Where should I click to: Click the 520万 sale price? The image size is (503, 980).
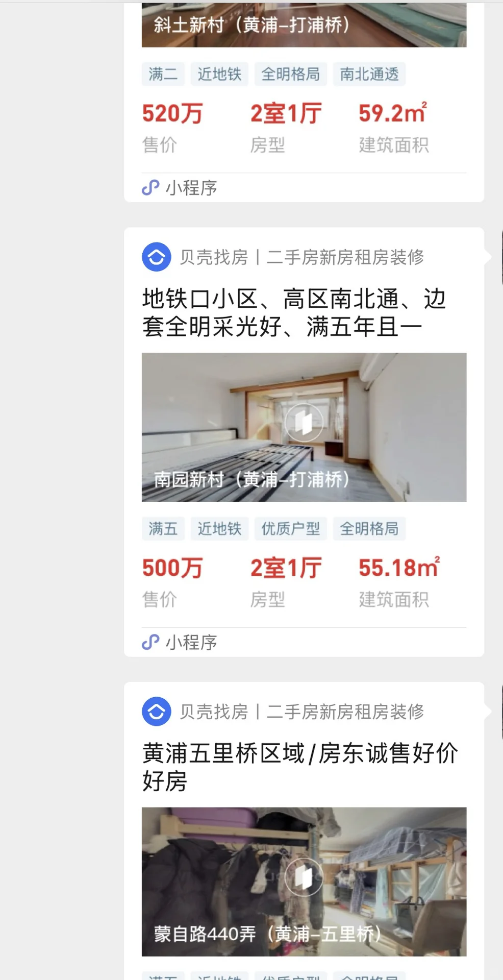point(172,113)
